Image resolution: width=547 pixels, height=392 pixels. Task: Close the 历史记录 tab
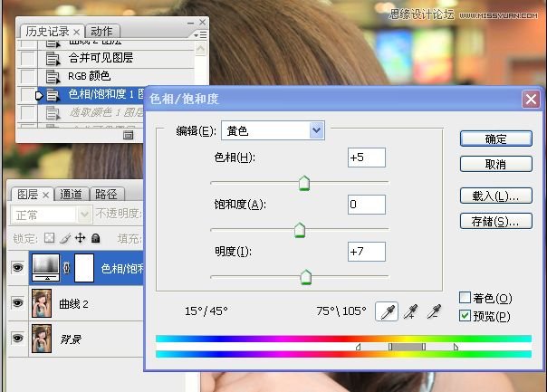point(77,33)
